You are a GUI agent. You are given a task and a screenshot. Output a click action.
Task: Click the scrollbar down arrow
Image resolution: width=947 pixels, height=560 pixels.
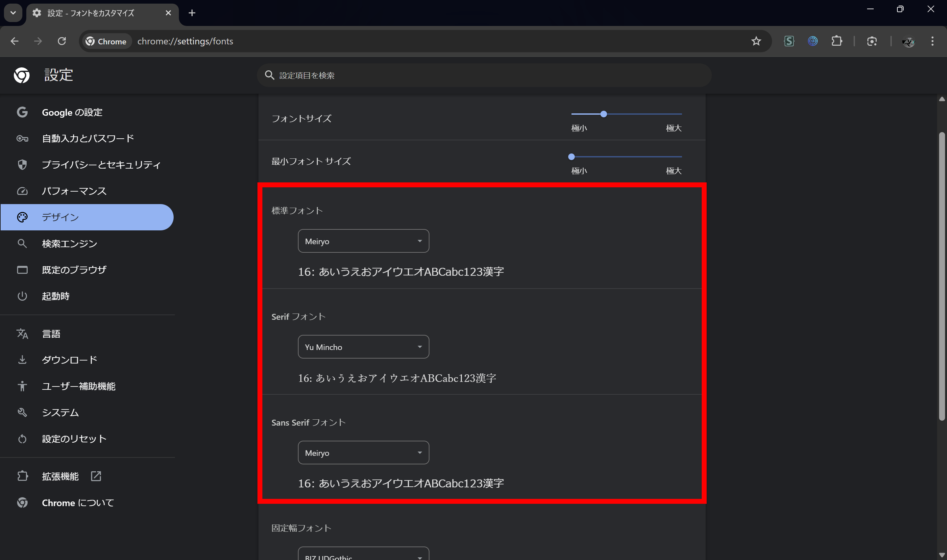click(x=942, y=555)
